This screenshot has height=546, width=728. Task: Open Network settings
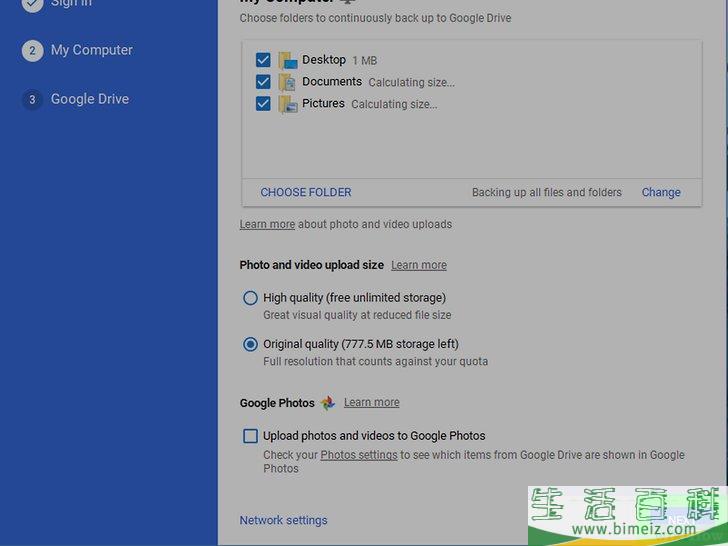(283, 520)
